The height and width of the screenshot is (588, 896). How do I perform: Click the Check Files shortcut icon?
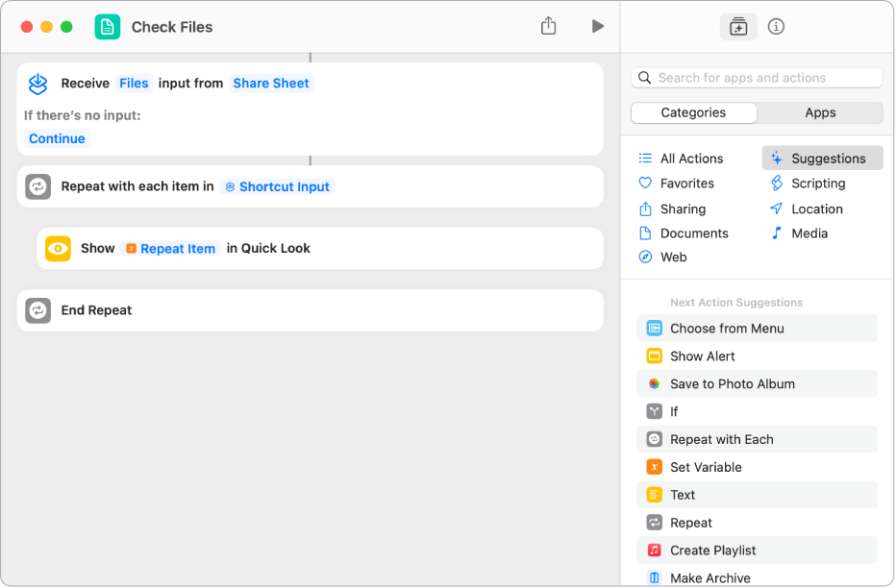coord(108,27)
